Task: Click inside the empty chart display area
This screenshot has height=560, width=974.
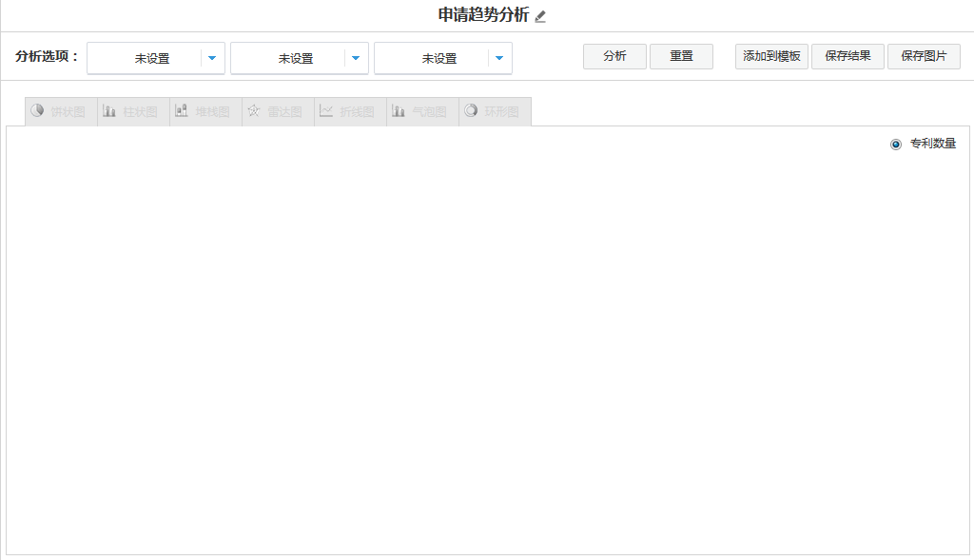Action: [x=487, y=342]
